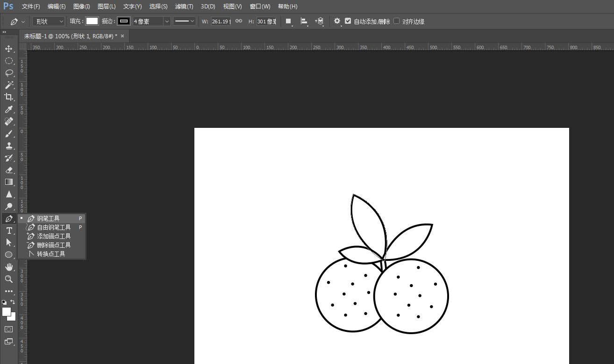Viewport: 614px width, 364px height.
Task: Select the Magic Wand tool
Action: (x=9, y=85)
